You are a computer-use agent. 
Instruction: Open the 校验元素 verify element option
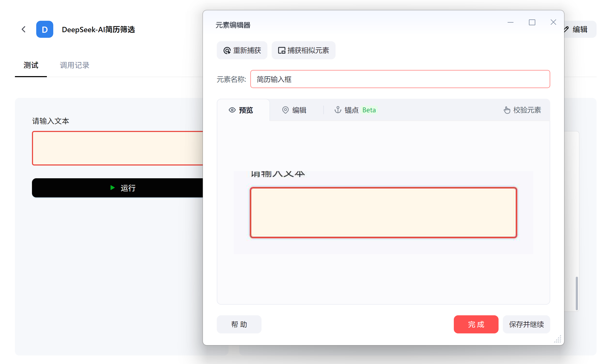[x=522, y=110]
